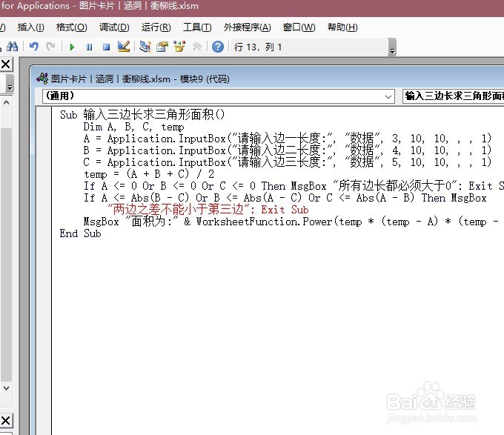Viewport: 504px width, 435px height.
Task: Open the Project Explorer icon
Action: point(145,47)
